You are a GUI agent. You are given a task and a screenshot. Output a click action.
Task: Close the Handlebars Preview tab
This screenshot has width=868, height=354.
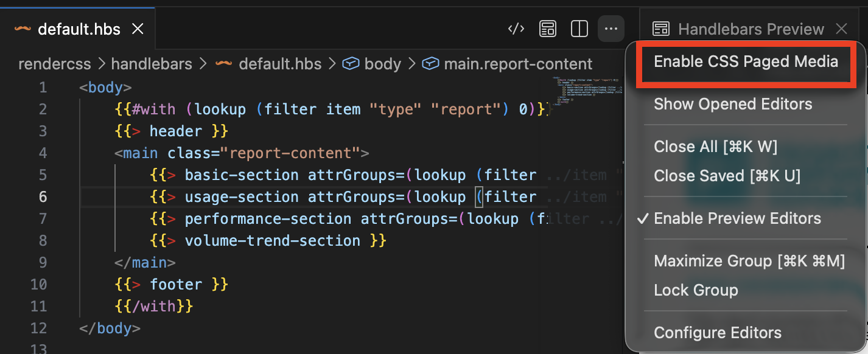[842, 29]
